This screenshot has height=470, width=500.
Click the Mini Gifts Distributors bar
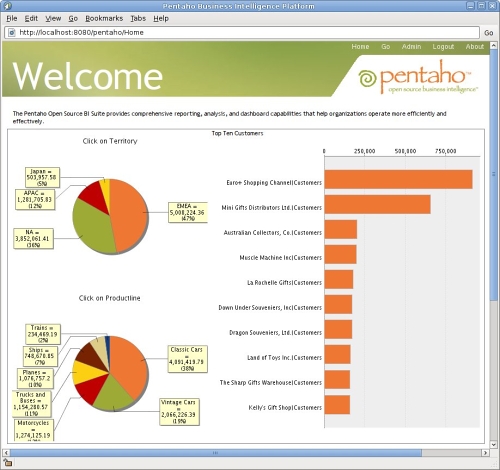coord(377,204)
